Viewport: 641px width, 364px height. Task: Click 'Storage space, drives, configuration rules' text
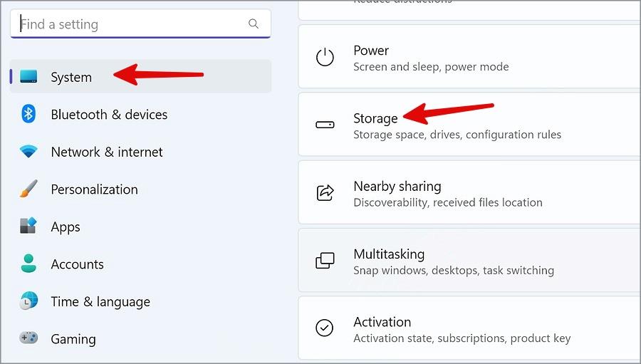pyautogui.click(x=457, y=135)
